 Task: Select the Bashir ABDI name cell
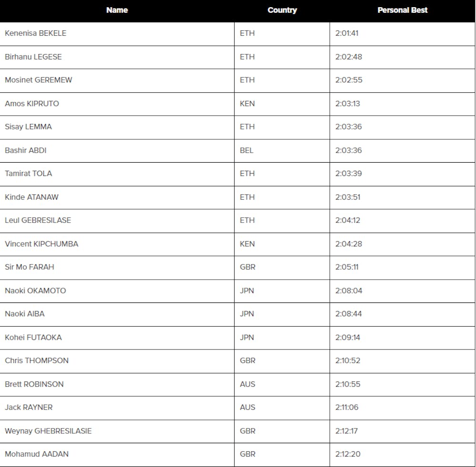tap(26, 150)
